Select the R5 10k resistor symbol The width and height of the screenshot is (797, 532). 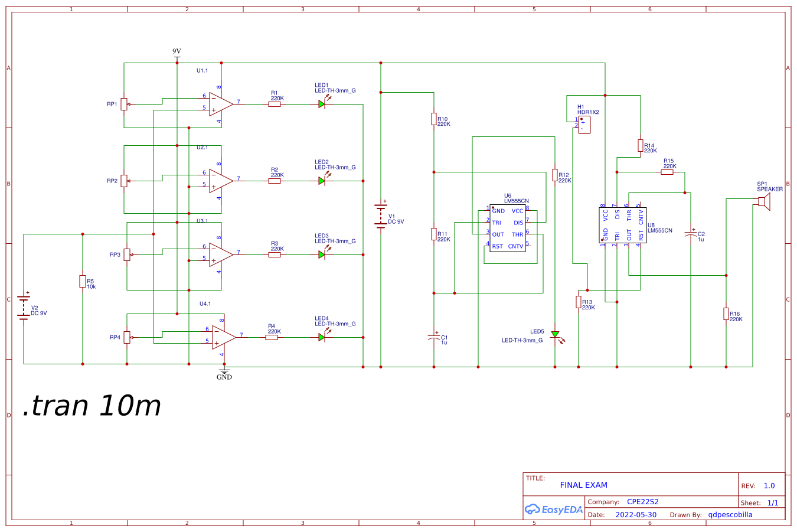coord(82,281)
